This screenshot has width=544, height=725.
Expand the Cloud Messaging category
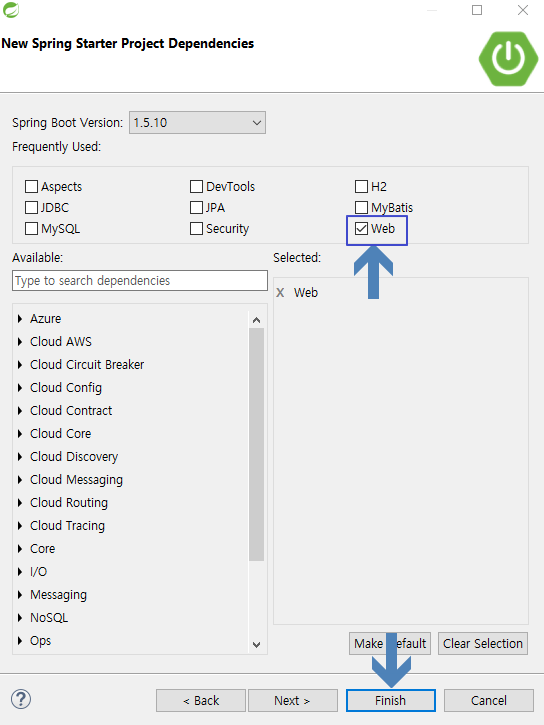20,479
